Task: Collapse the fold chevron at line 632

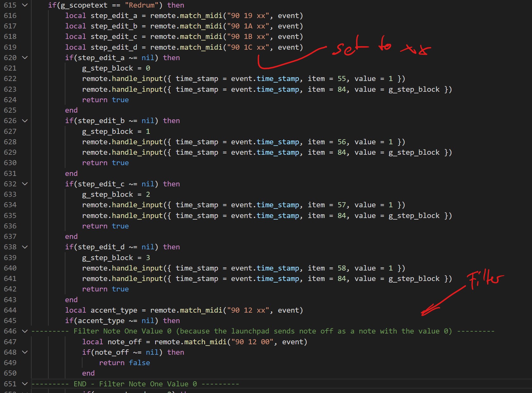Action: 25,184
